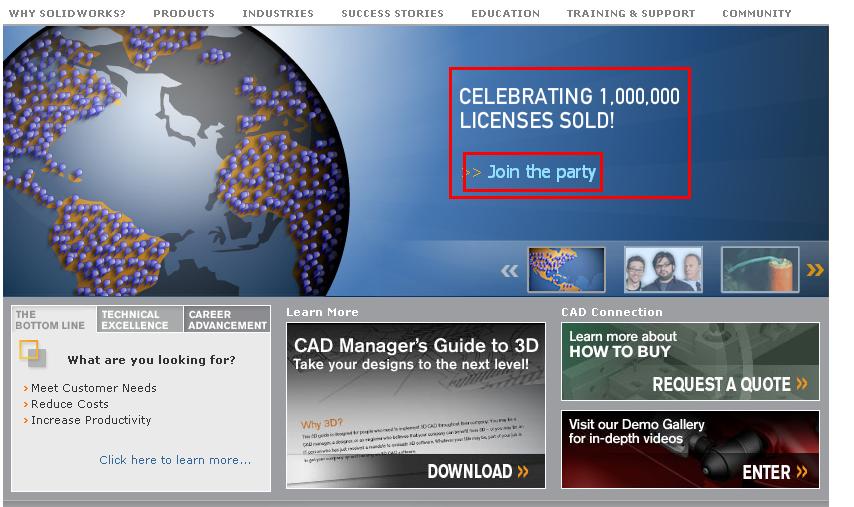Click Enter for the Demo Gallery
Screen dimensions: 854x507
pos(774,472)
